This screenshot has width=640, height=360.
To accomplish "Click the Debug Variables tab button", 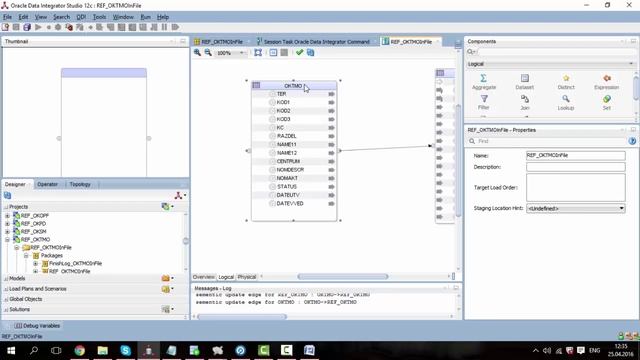I will 38,326.
